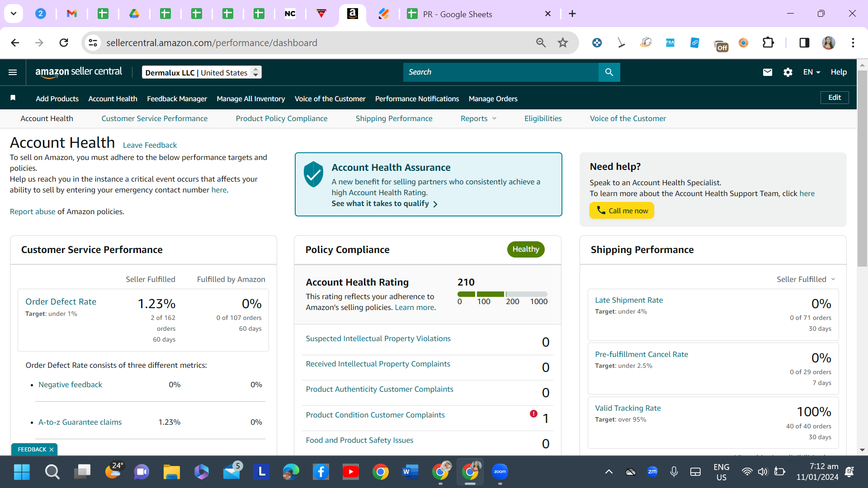Open the browser extensions puzzle icon

(768, 42)
